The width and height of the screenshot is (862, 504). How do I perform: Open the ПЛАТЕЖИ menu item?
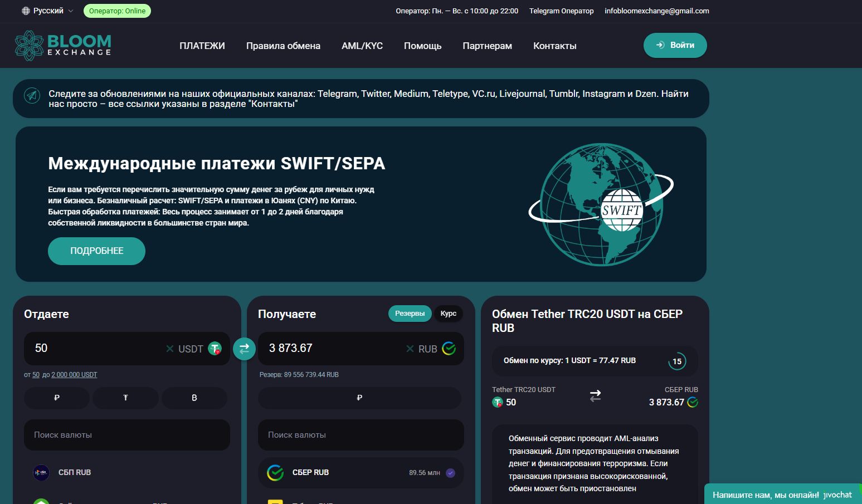(x=202, y=46)
